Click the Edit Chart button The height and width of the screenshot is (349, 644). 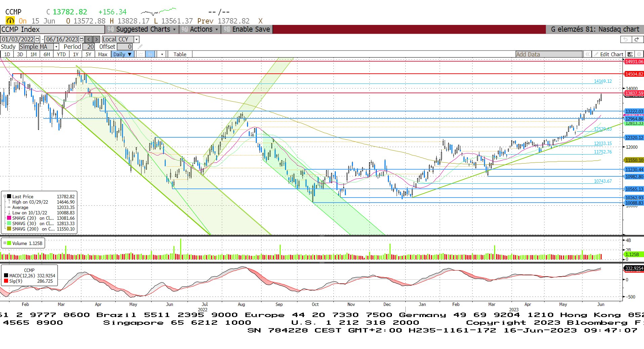[x=609, y=54]
